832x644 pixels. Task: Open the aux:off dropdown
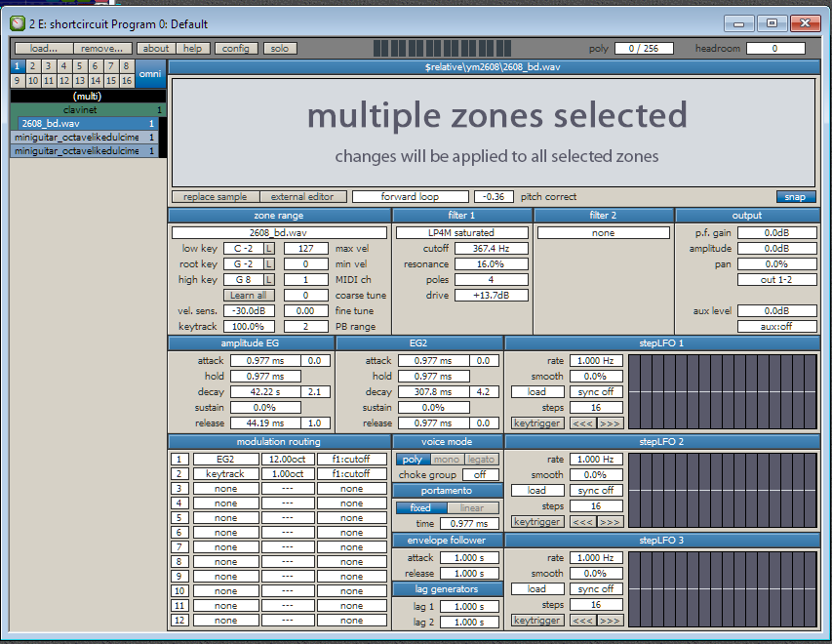coord(776,327)
